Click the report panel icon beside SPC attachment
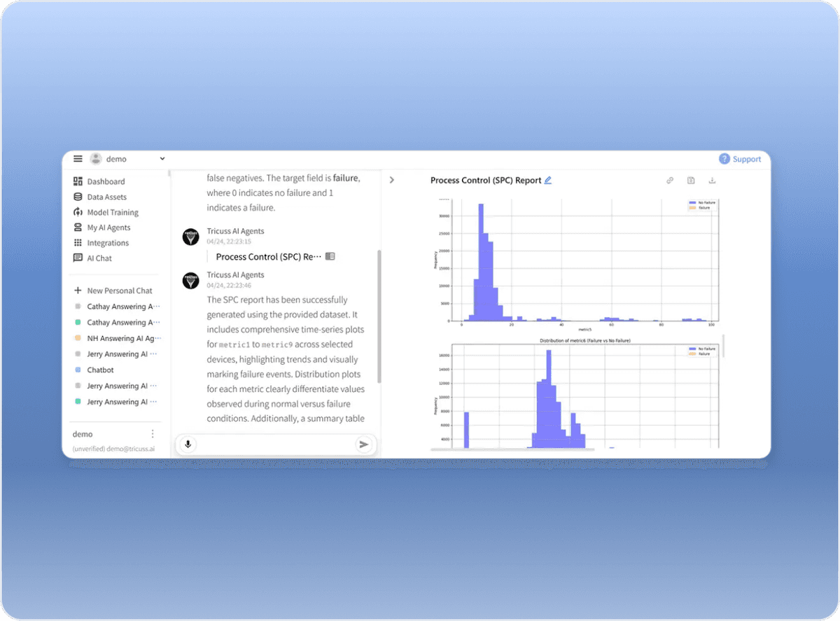Image resolution: width=840 pixels, height=621 pixels. coord(330,257)
